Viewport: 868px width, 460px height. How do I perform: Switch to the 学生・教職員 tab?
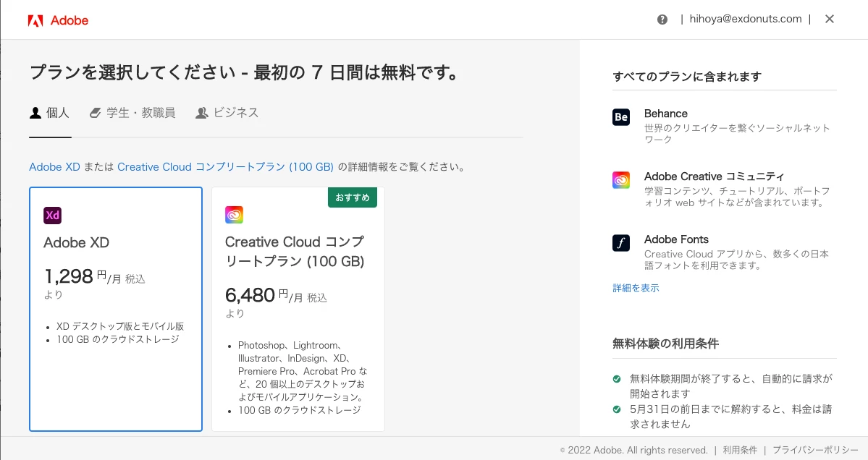(132, 113)
